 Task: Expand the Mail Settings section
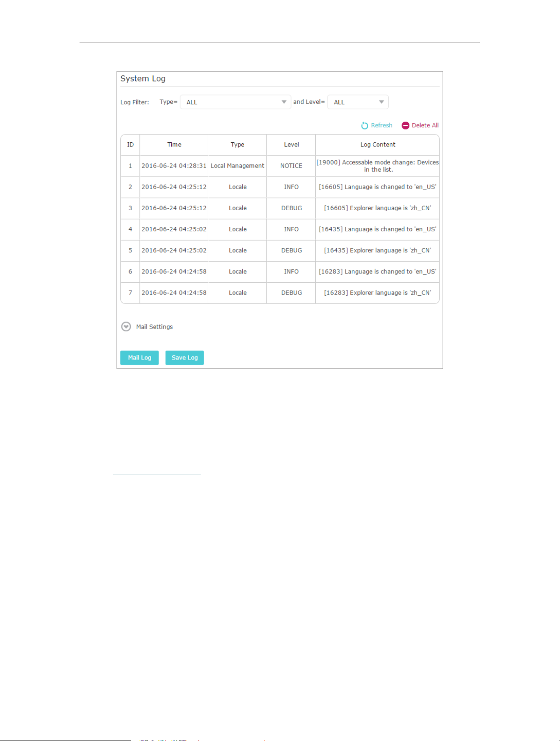tap(126, 327)
